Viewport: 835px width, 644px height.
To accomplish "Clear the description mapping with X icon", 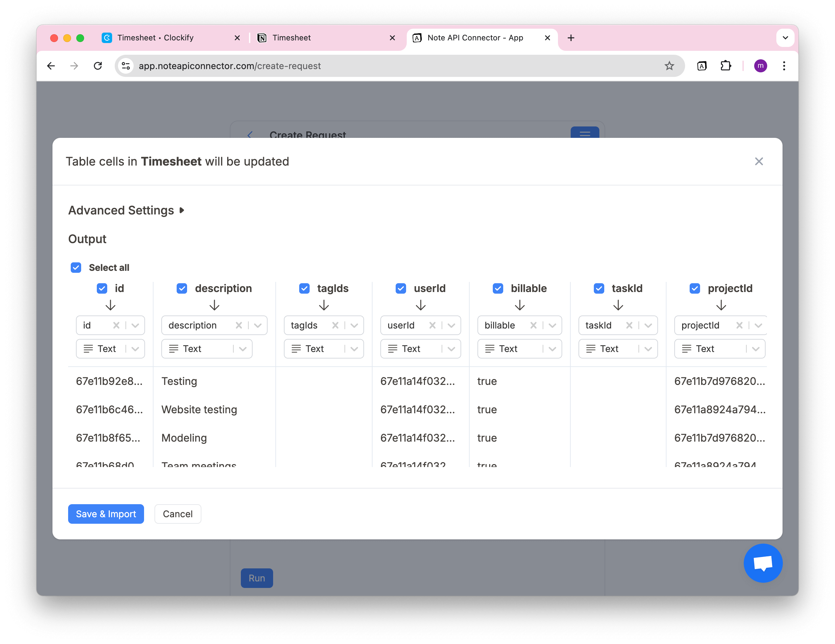I will click(239, 326).
